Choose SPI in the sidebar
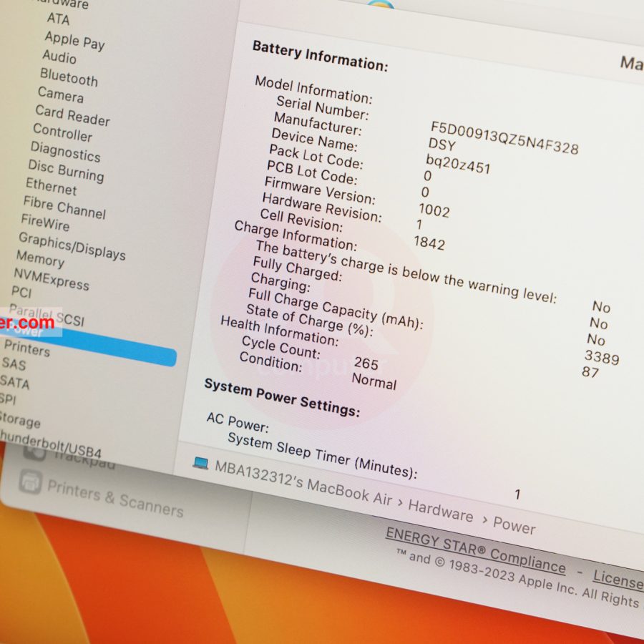 (8, 399)
